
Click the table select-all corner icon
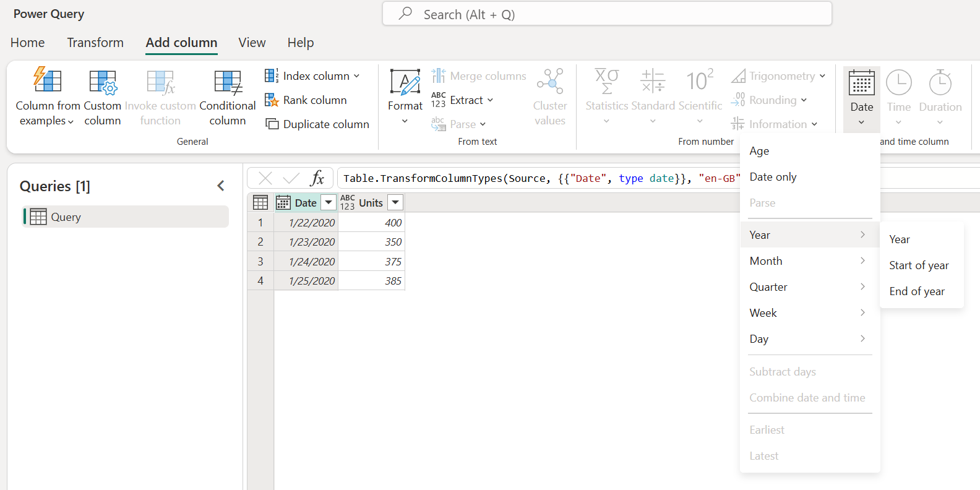260,202
